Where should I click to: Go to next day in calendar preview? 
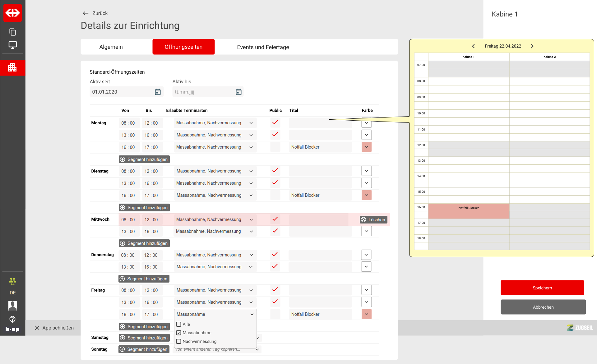[532, 46]
